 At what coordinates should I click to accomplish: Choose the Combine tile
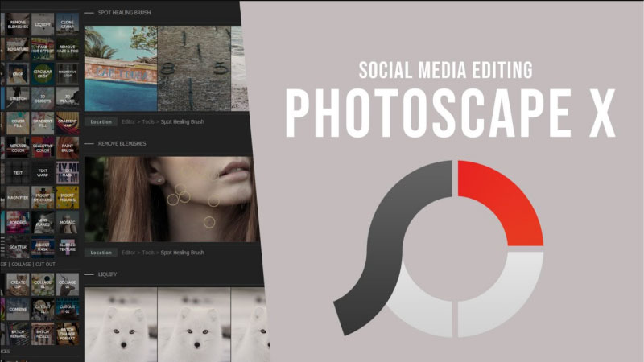point(18,309)
